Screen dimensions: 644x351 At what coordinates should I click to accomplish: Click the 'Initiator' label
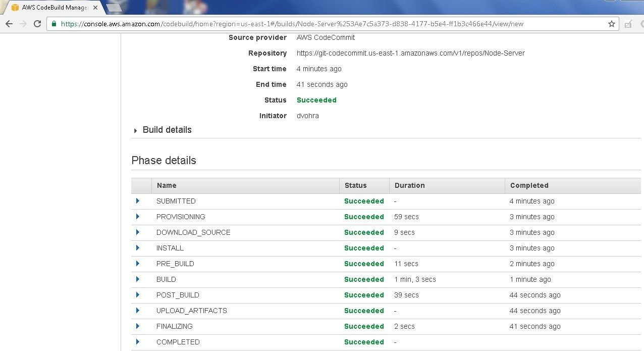pos(273,116)
